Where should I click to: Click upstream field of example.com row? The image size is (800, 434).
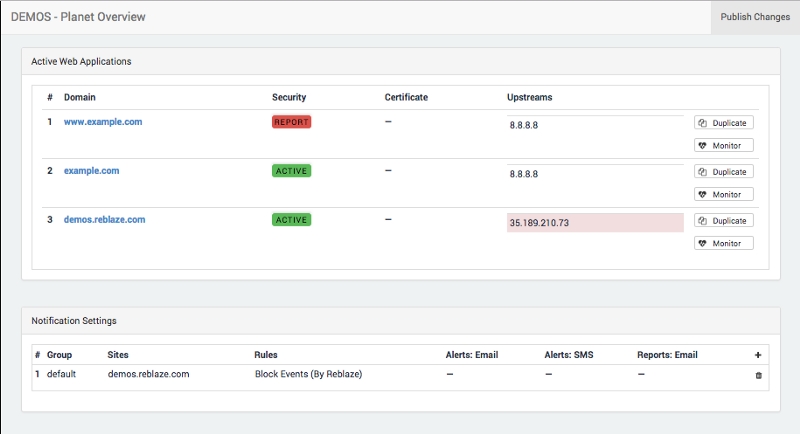point(595,174)
